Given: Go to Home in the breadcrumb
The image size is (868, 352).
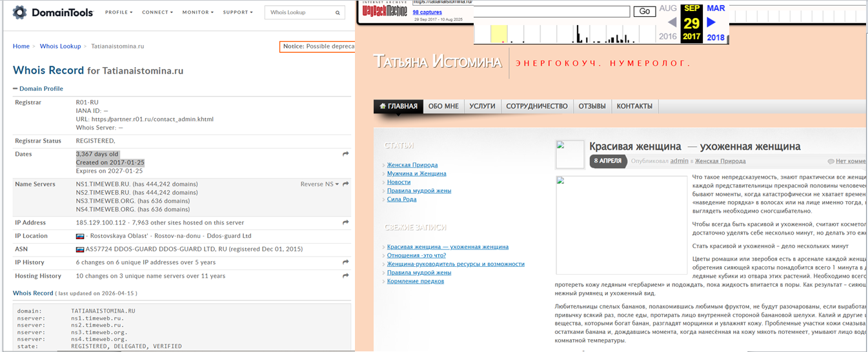Looking at the screenshot, I should coord(21,46).
